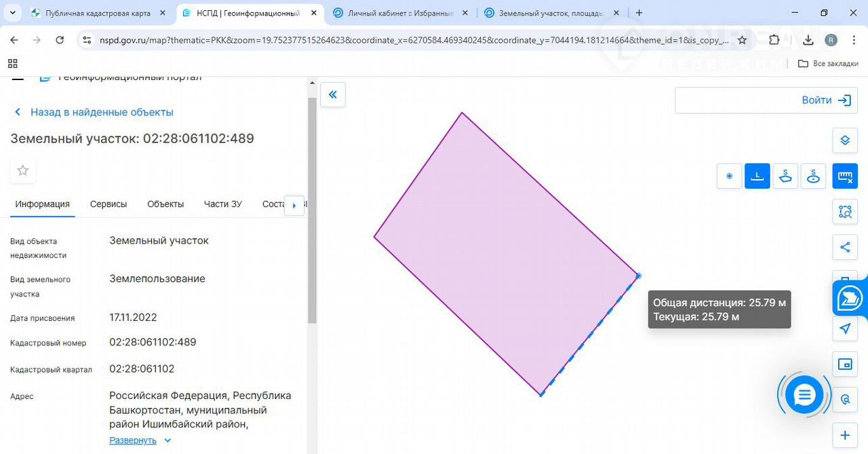Collapse the left info panel
The height and width of the screenshot is (454, 868).
[333, 95]
